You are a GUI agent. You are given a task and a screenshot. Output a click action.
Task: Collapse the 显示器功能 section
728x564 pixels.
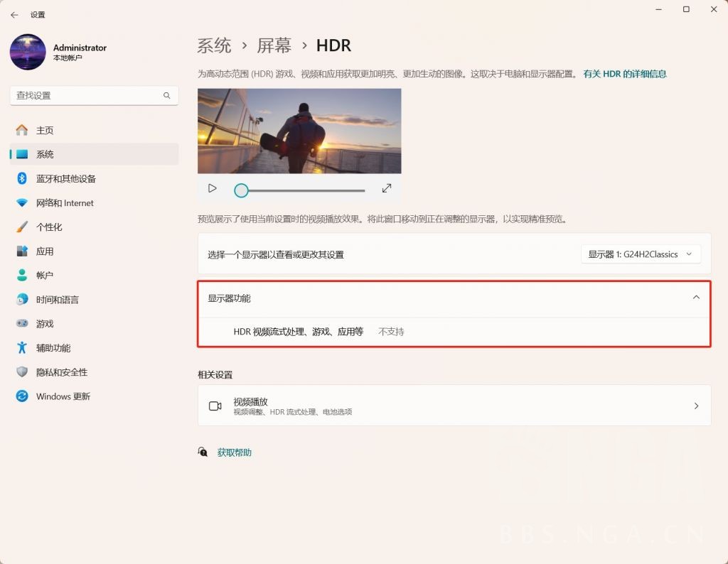tap(696, 298)
